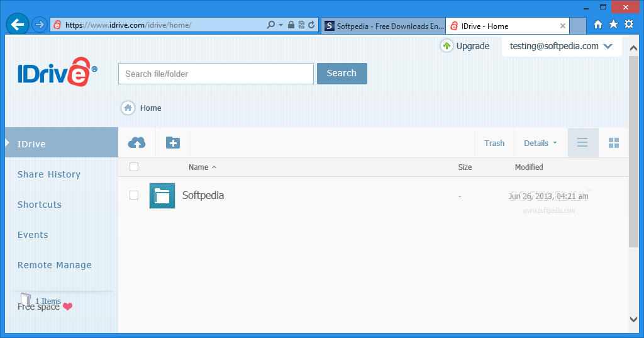
Task: Click the pink heart next to Free space
Action: pos(68,307)
